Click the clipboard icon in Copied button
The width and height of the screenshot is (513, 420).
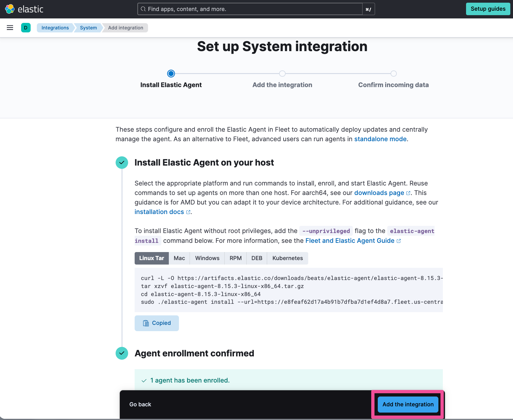[x=146, y=323]
